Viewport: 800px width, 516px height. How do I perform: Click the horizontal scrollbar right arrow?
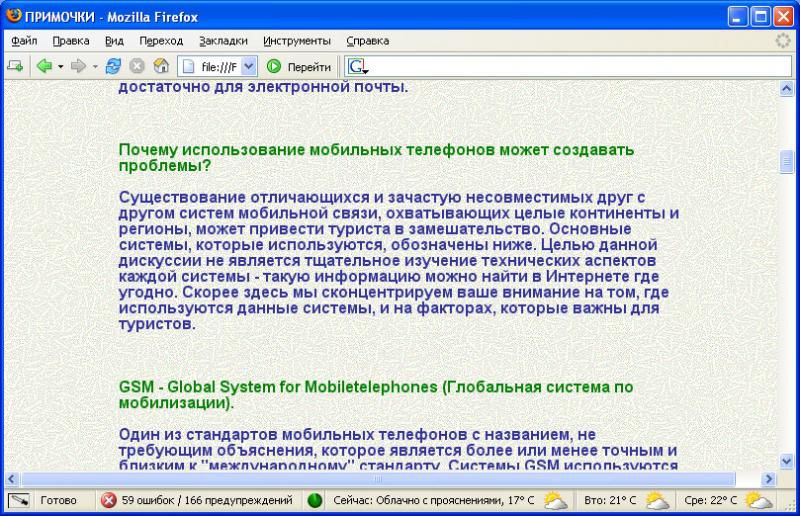point(769,479)
